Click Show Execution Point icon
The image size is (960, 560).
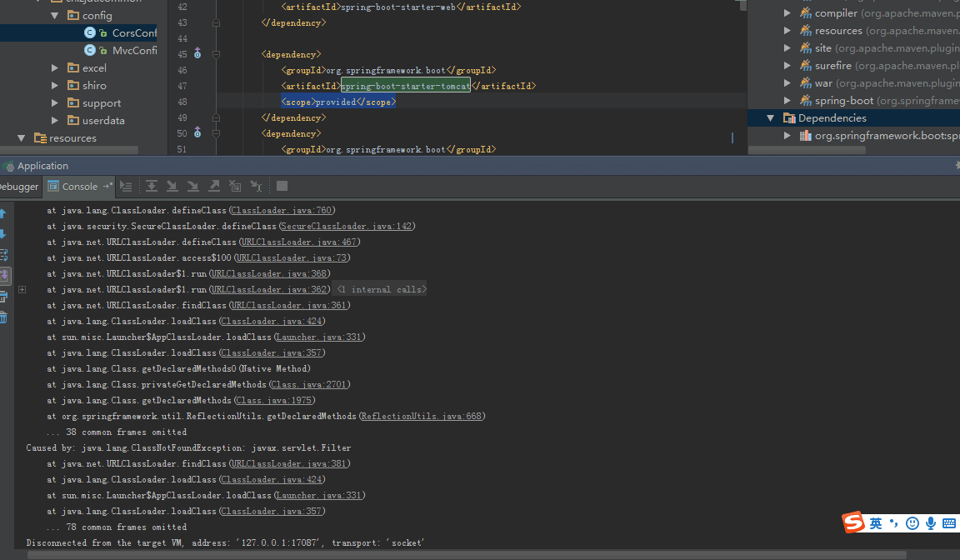tap(126, 186)
